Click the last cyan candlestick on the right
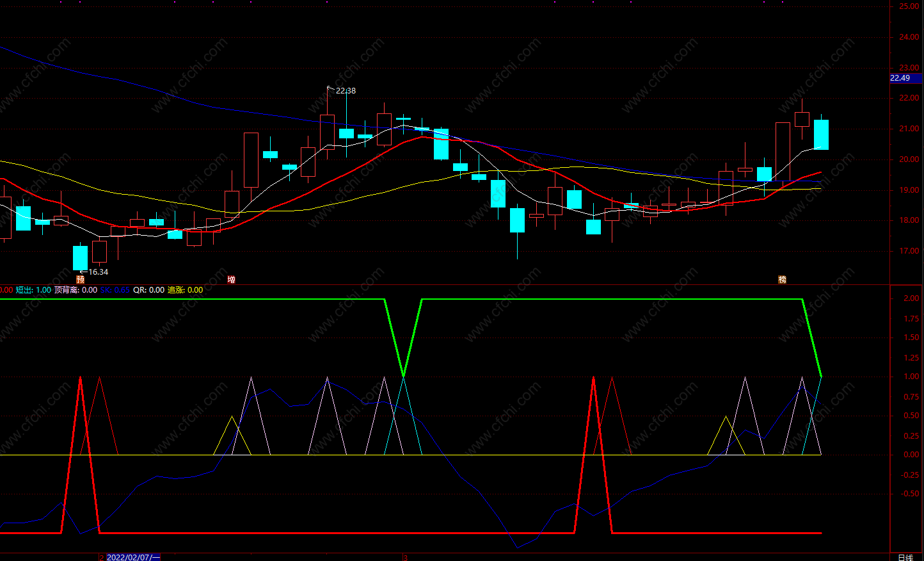 (x=821, y=134)
